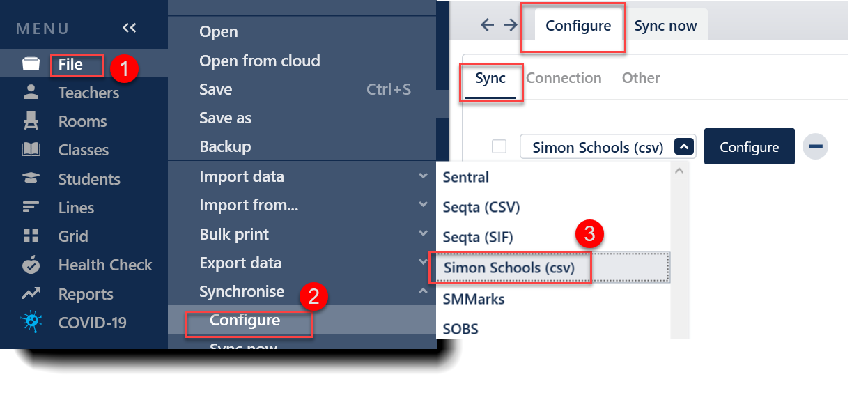Switch to the Connection sub-tab

pos(564,77)
